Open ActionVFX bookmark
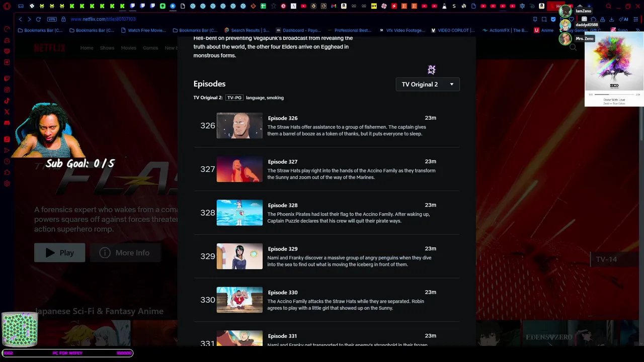The image size is (644, 362). coord(505,30)
